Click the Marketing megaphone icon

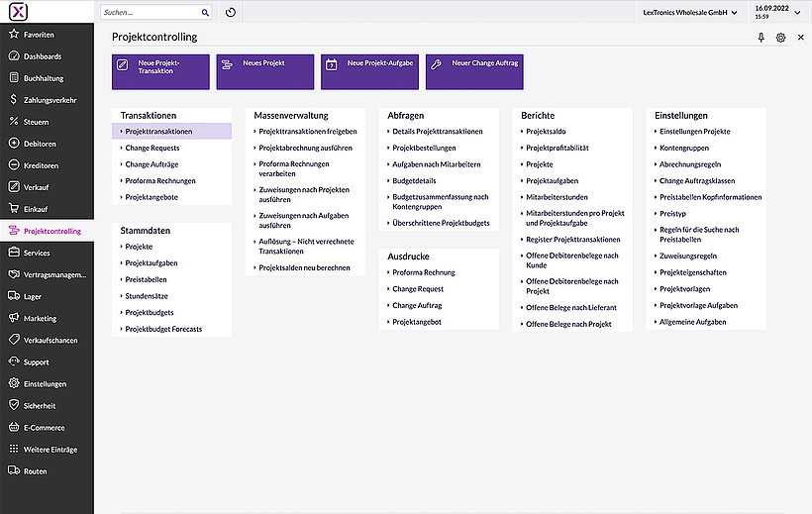coord(14,318)
